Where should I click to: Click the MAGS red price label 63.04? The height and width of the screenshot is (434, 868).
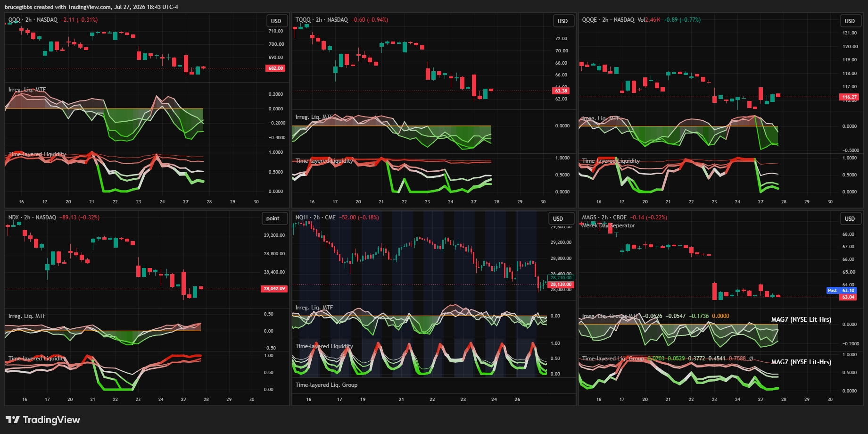pos(848,297)
